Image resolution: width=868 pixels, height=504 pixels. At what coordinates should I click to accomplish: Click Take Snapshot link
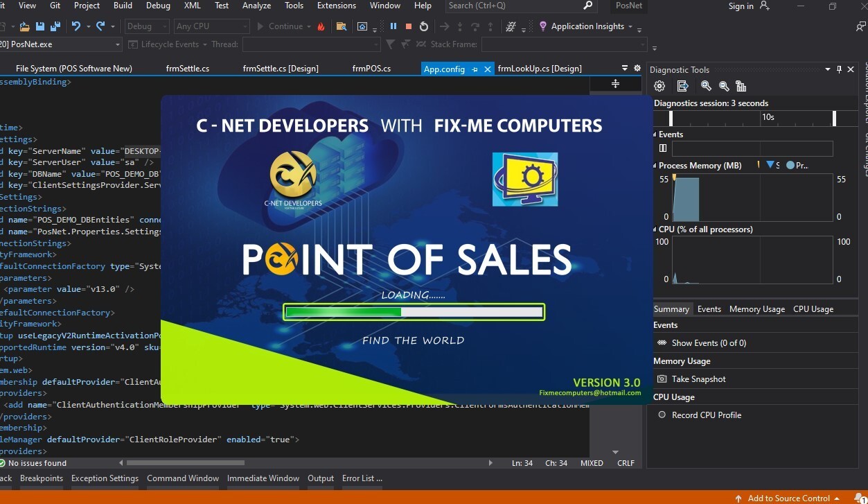point(699,379)
